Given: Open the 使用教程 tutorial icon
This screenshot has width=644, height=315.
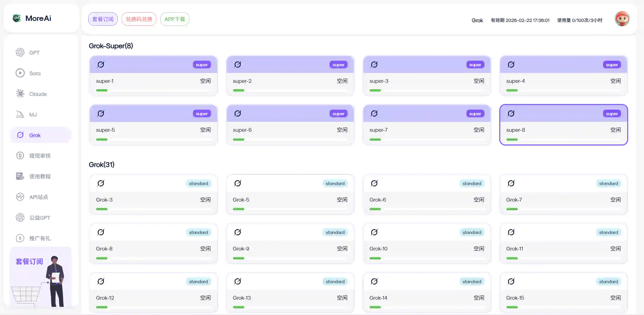Looking at the screenshot, I should click(x=20, y=176).
